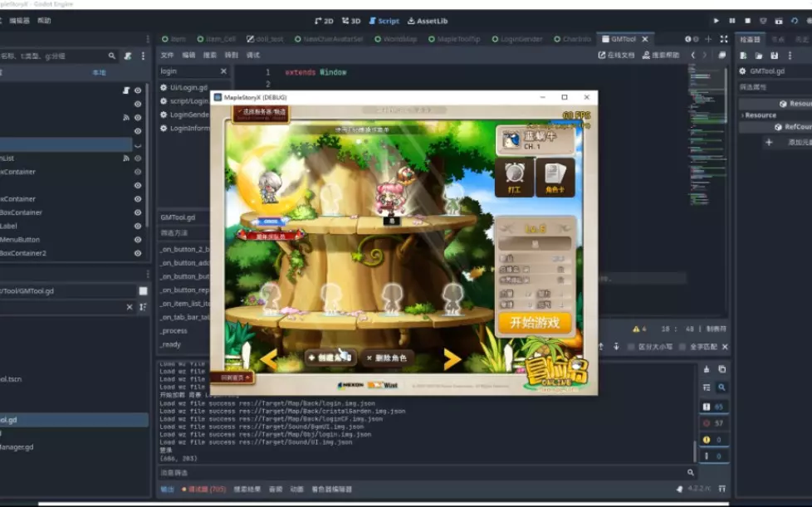Viewport: 812px width, 507px height.
Task: Open the 调试 menu in script editor
Action: click(253, 55)
